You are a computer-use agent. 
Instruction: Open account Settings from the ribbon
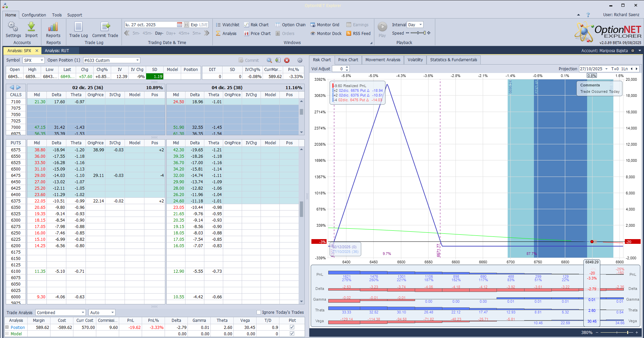tap(13, 30)
